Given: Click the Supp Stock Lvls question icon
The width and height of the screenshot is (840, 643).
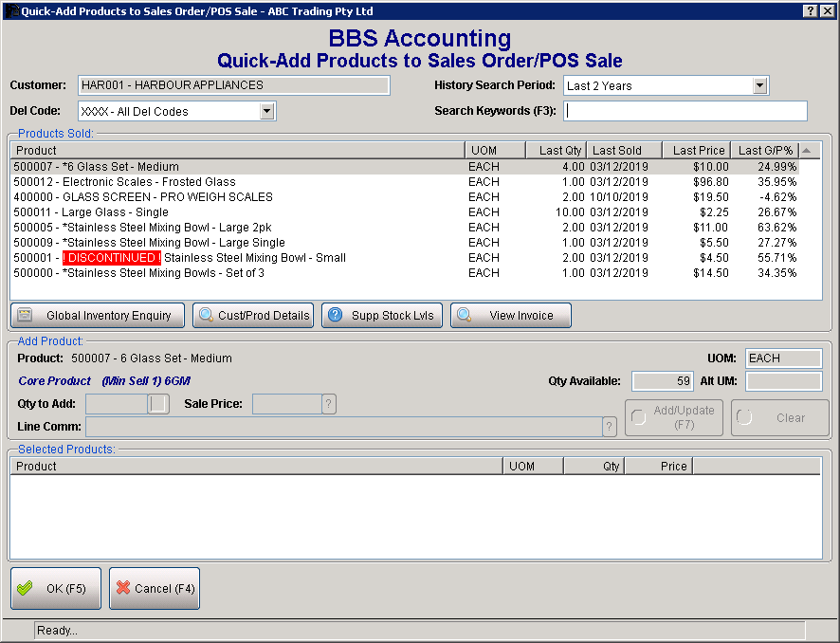Looking at the screenshot, I should pyautogui.click(x=334, y=316).
